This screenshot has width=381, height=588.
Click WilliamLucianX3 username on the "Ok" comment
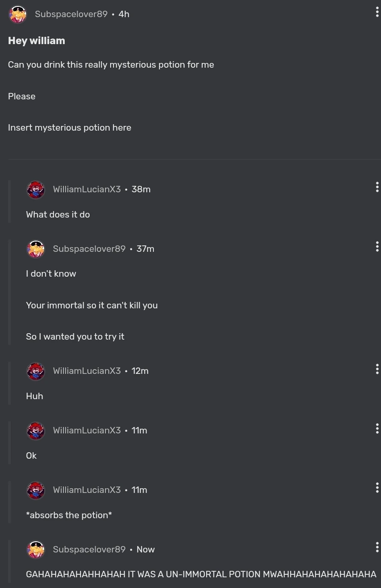[87, 430]
